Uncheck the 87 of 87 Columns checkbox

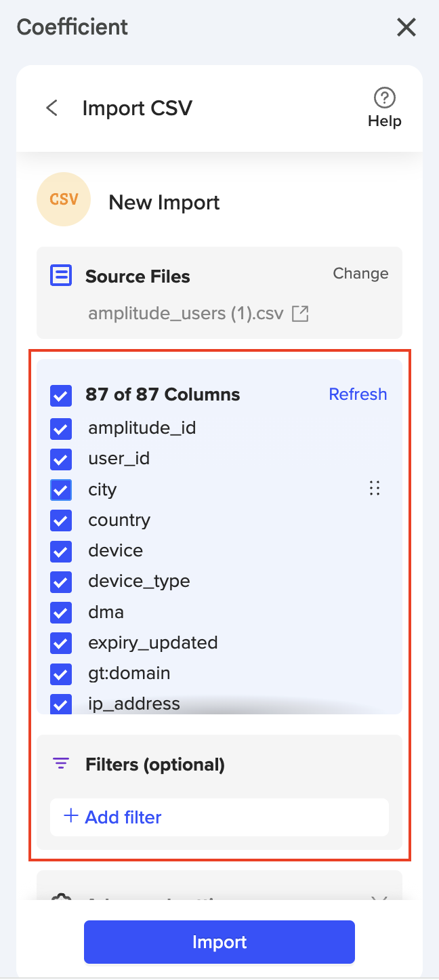click(60, 395)
